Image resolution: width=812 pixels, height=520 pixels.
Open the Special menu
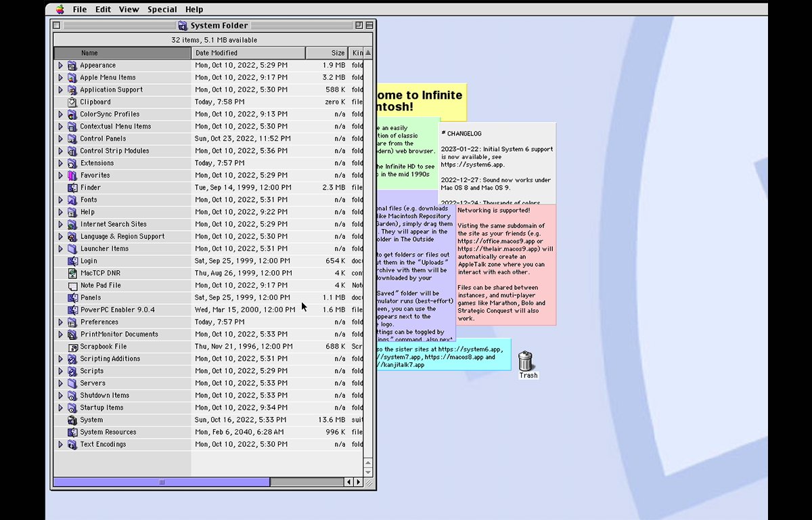tap(162, 9)
